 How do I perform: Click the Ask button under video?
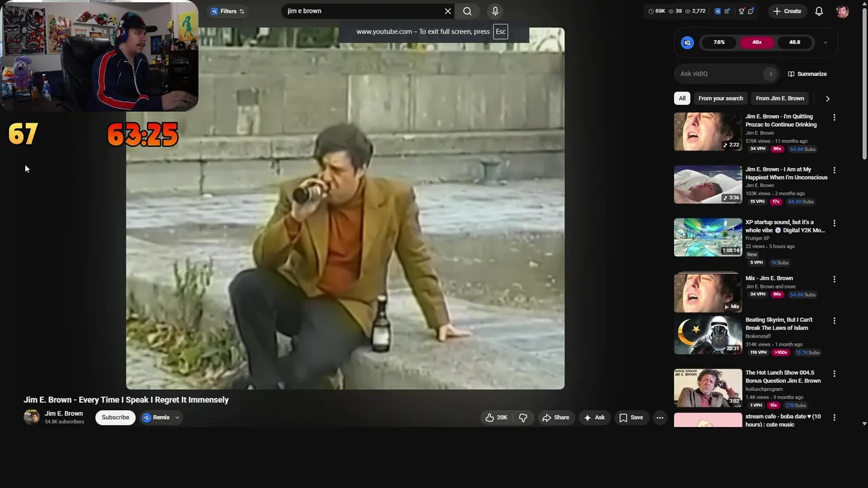[x=594, y=418]
